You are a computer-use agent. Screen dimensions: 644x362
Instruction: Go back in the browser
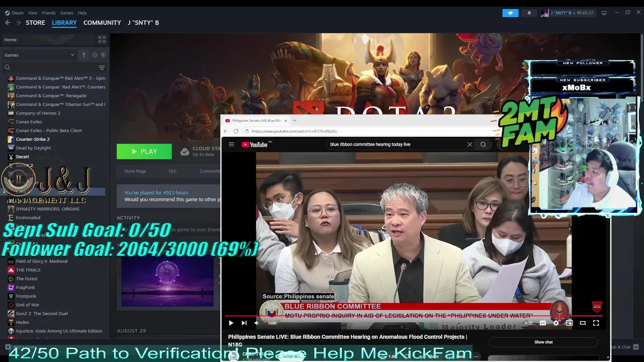(226, 131)
